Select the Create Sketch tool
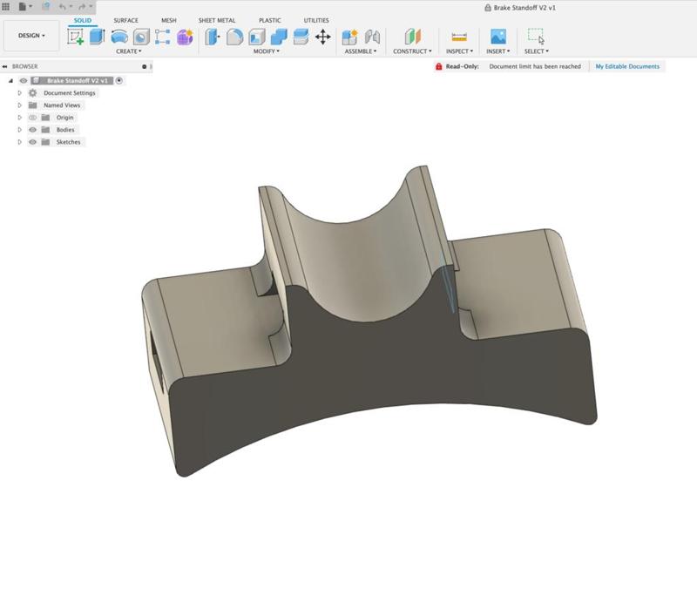Screen dimensions: 697x616 click(76, 37)
